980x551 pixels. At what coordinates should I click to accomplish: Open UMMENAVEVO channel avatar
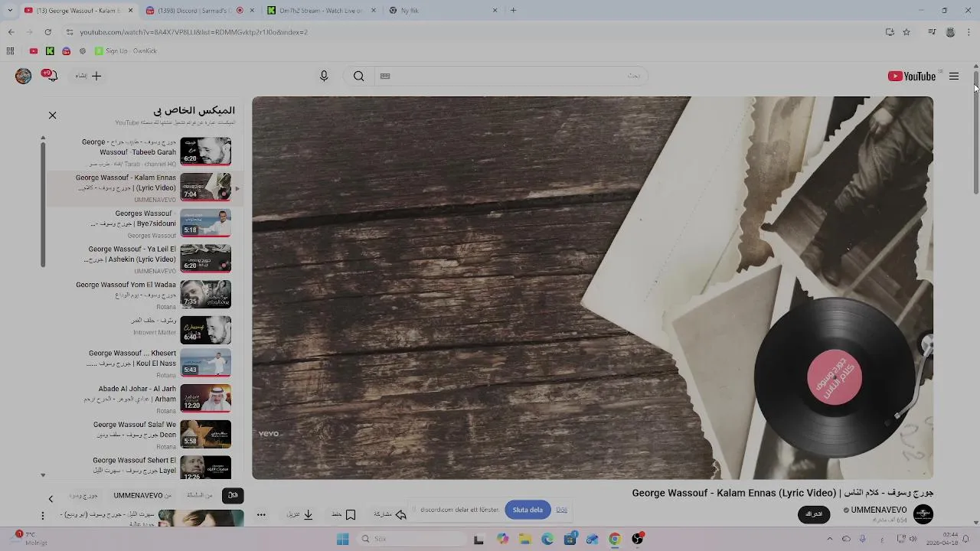tap(923, 514)
